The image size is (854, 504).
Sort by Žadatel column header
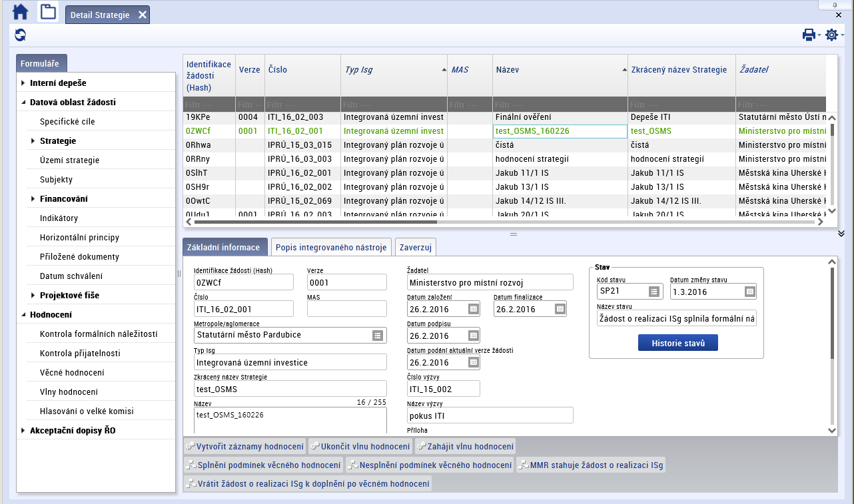coord(781,69)
